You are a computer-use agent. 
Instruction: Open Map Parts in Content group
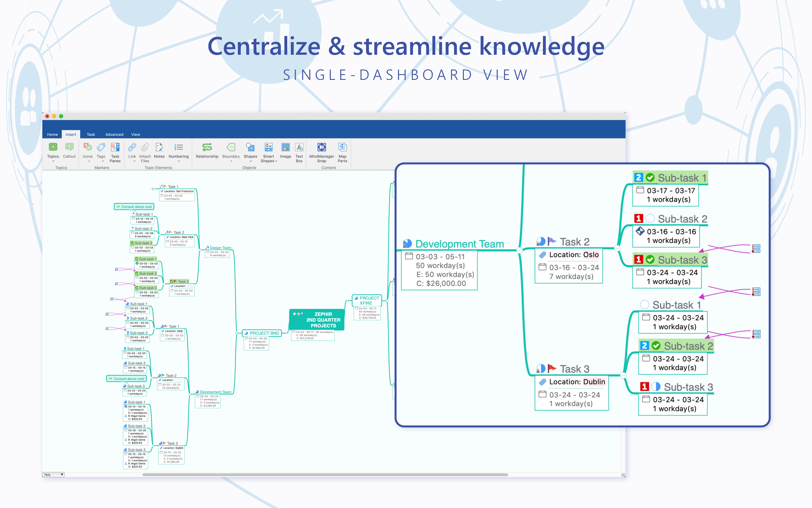(342, 147)
